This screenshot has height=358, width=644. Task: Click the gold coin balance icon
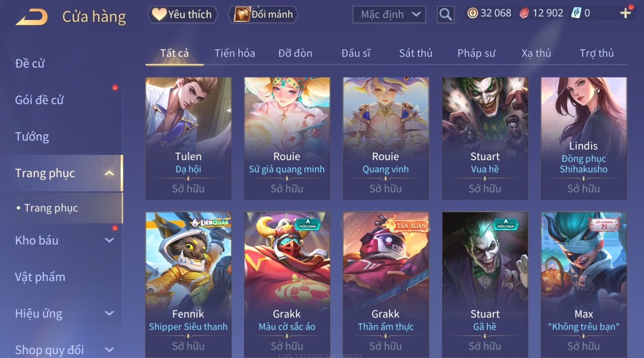tap(472, 13)
